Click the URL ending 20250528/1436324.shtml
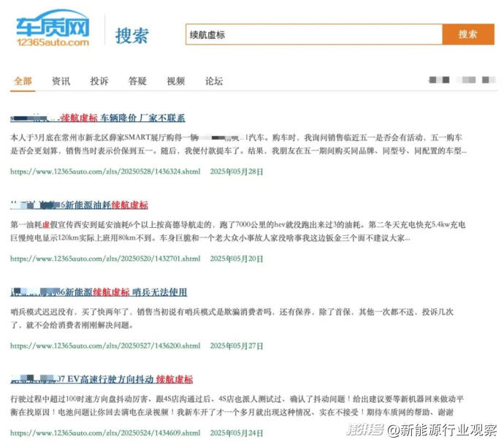This screenshot has width=504, height=445. [x=105, y=172]
